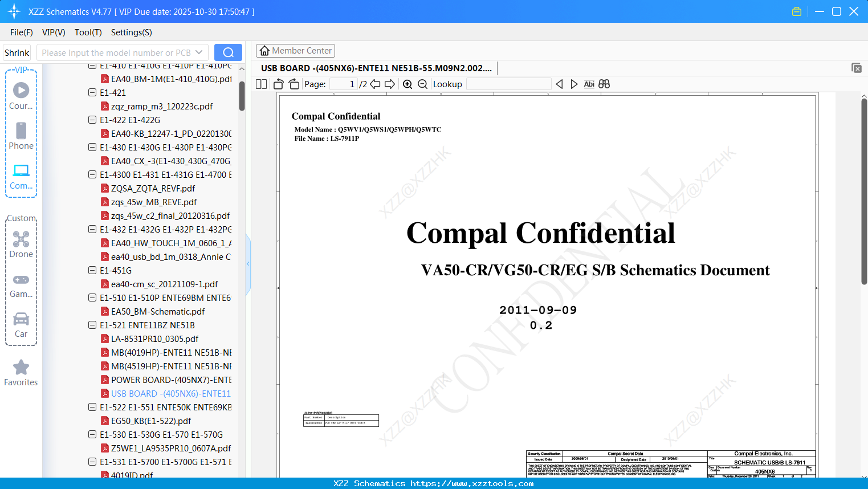Open the Tool(T) menu

point(88,32)
